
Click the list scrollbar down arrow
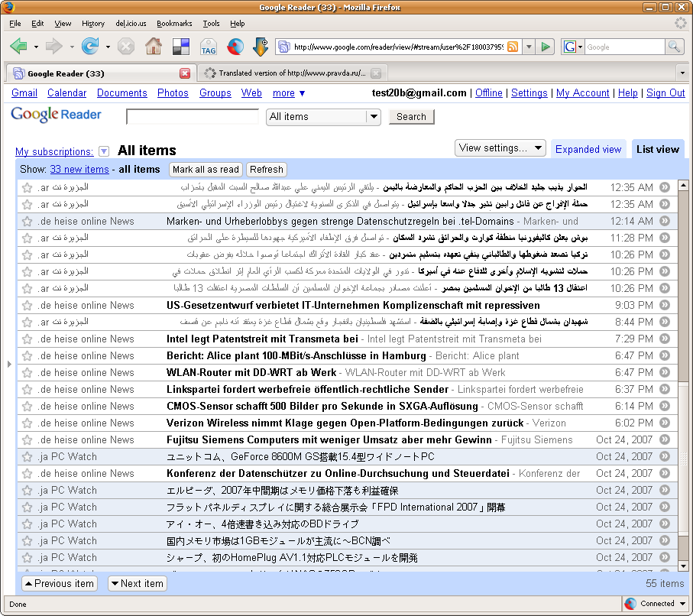click(x=683, y=566)
